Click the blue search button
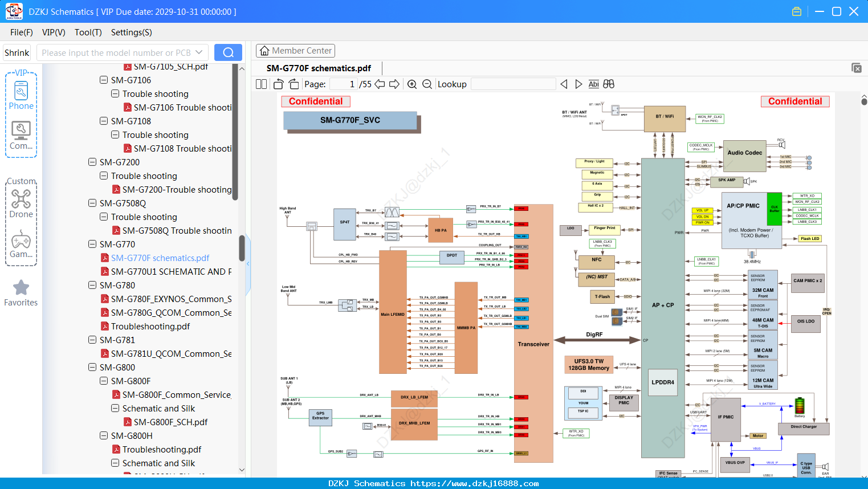The height and width of the screenshot is (489, 868). (x=228, y=52)
